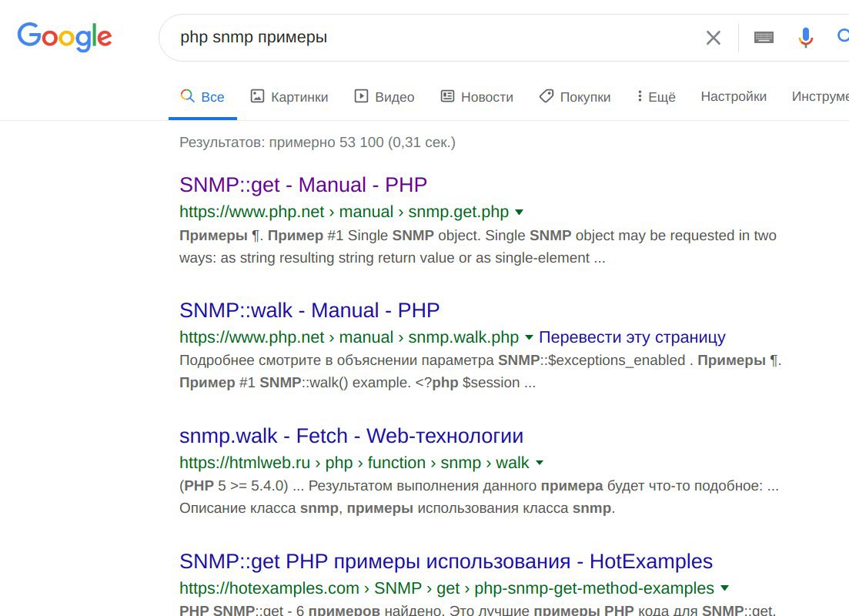Click the magnifier icon next to Все
The image size is (849, 616).
click(187, 96)
